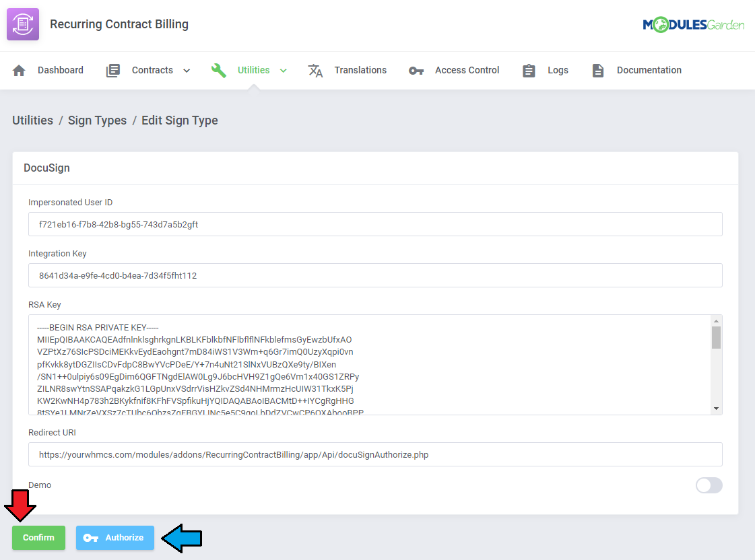Click the DocuSign panel heading
The width and height of the screenshot is (755, 560).
46,168
